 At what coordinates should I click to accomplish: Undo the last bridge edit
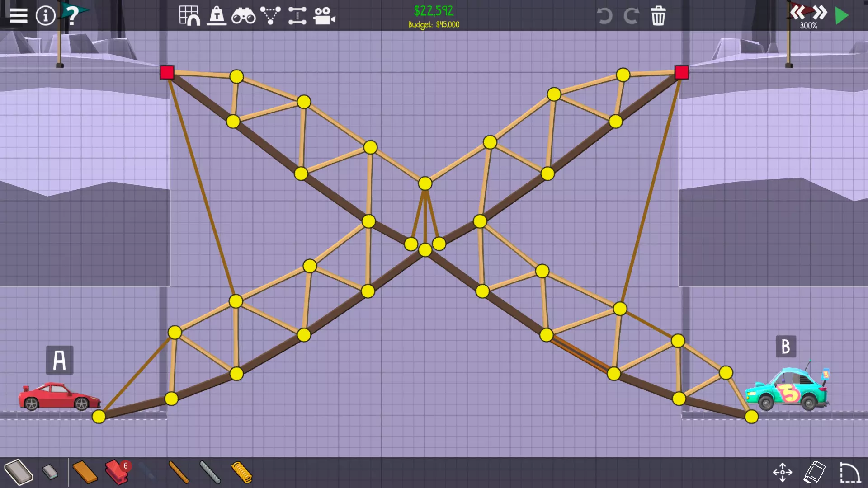click(x=604, y=16)
